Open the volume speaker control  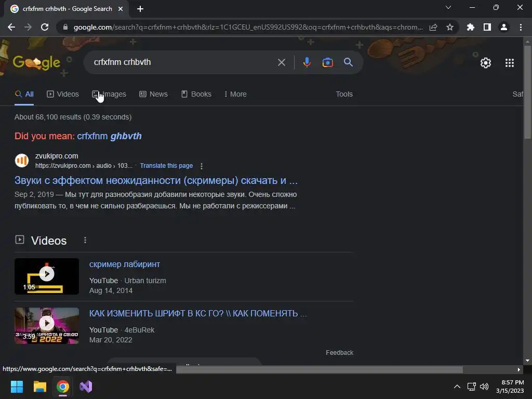pos(484,387)
